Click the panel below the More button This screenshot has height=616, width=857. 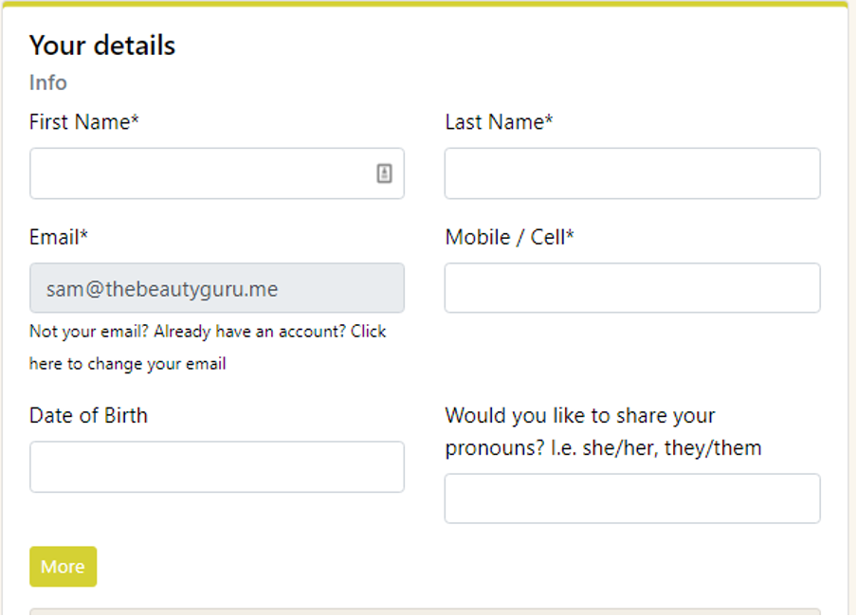click(425, 611)
